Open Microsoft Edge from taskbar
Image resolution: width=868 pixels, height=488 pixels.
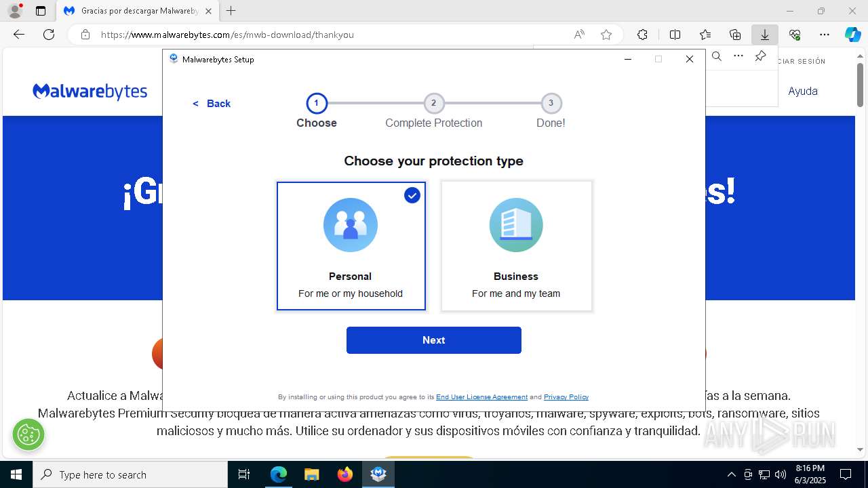point(279,474)
